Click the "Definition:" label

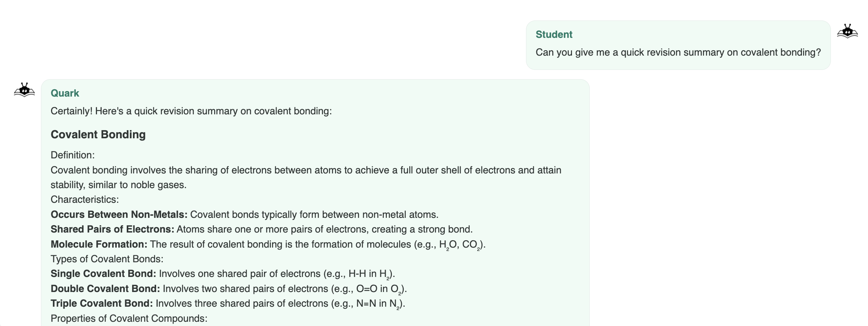73,155
